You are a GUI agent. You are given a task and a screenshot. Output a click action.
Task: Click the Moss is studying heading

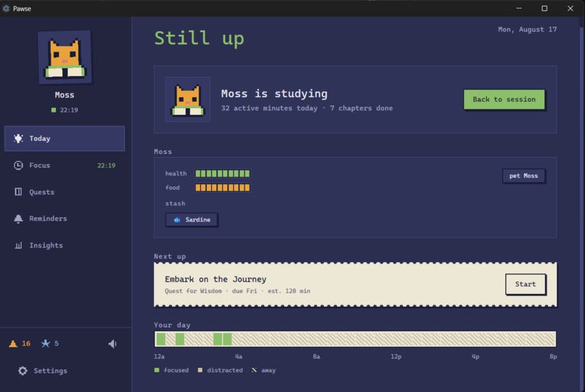point(274,94)
